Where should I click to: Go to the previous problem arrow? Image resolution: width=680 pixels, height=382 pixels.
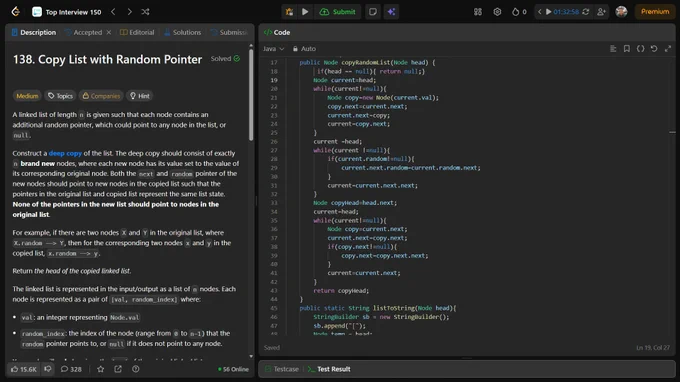click(x=114, y=12)
